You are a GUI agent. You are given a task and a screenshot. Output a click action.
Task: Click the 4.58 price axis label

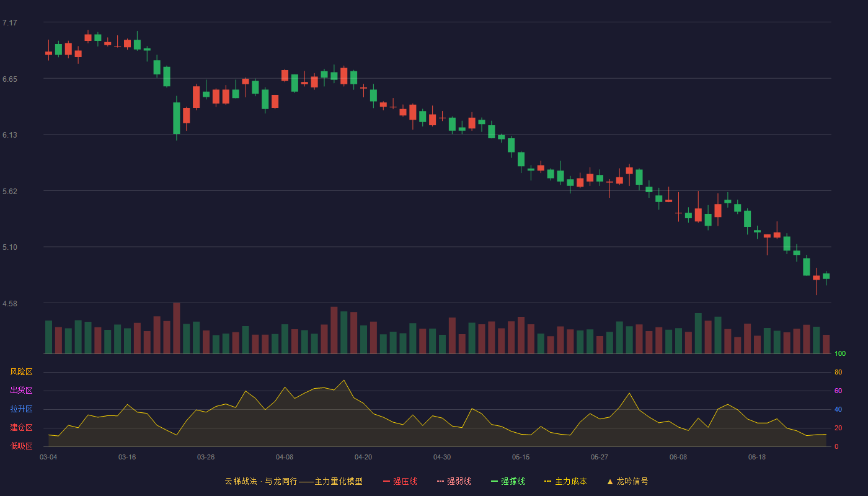(x=10, y=304)
